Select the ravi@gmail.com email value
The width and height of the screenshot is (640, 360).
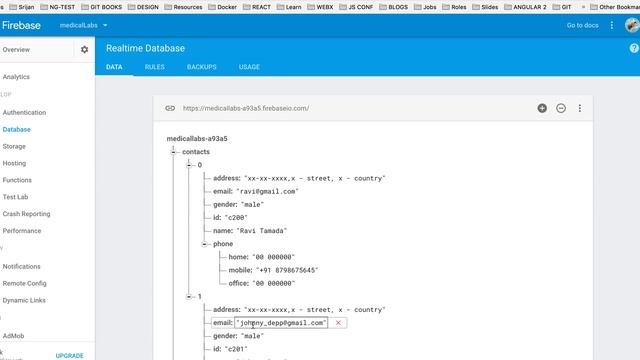[267, 191]
